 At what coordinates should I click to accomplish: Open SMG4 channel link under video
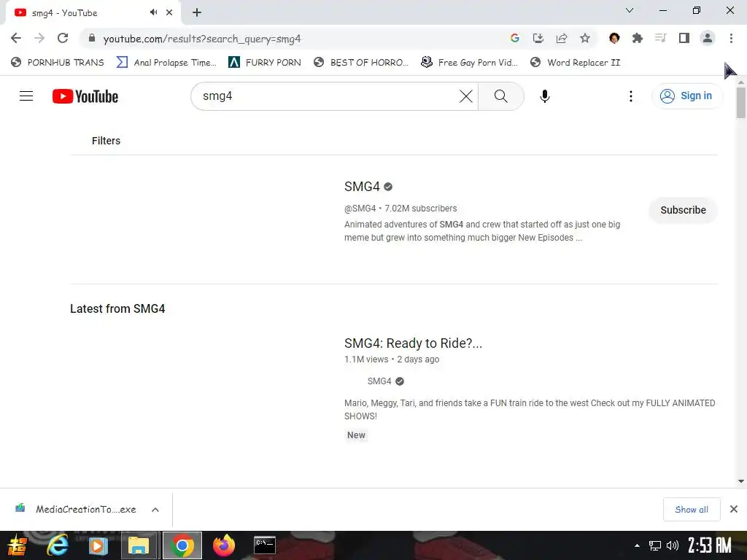pos(379,381)
